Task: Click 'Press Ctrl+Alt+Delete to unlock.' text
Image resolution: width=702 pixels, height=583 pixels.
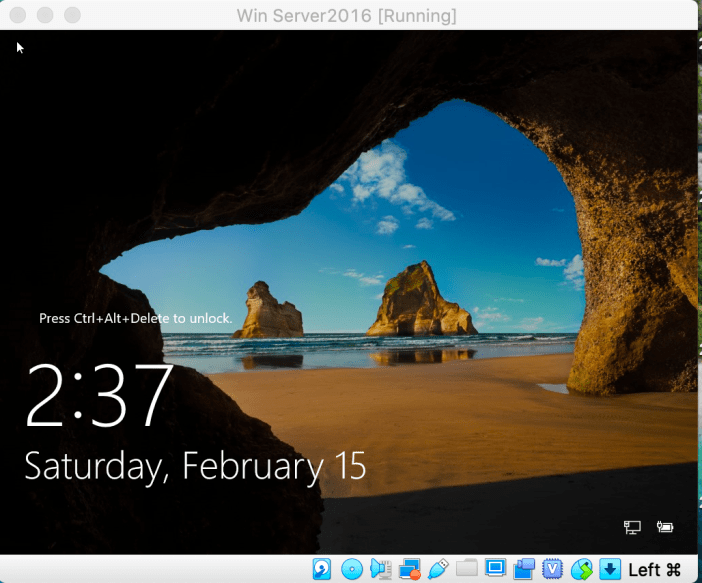Action: [136, 318]
